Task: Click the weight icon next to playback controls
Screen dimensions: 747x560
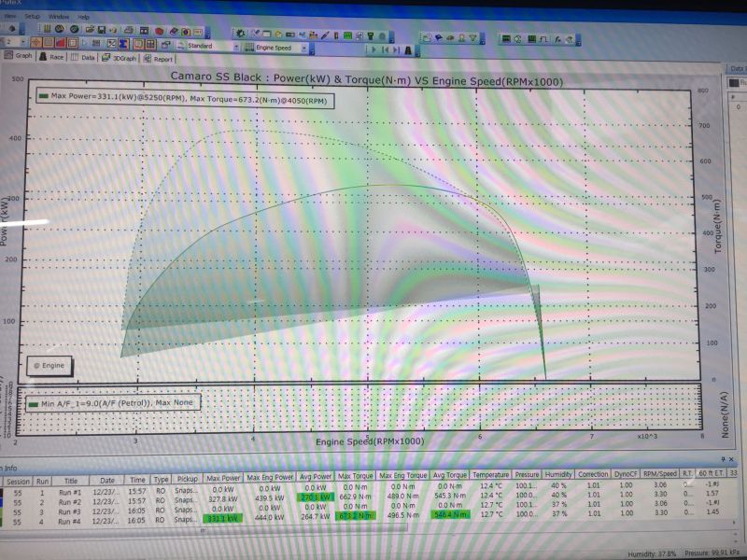Action: click(x=408, y=50)
